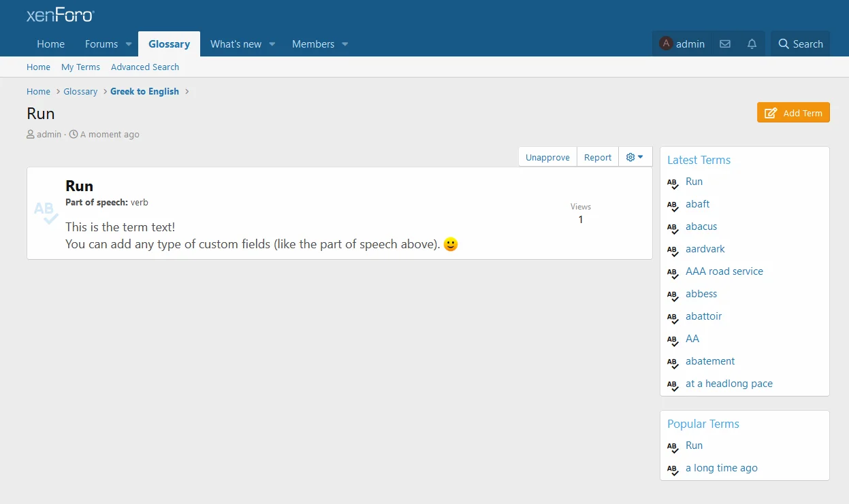This screenshot has height=504, width=849.
Task: Open the aardvark term link
Action: click(x=706, y=249)
